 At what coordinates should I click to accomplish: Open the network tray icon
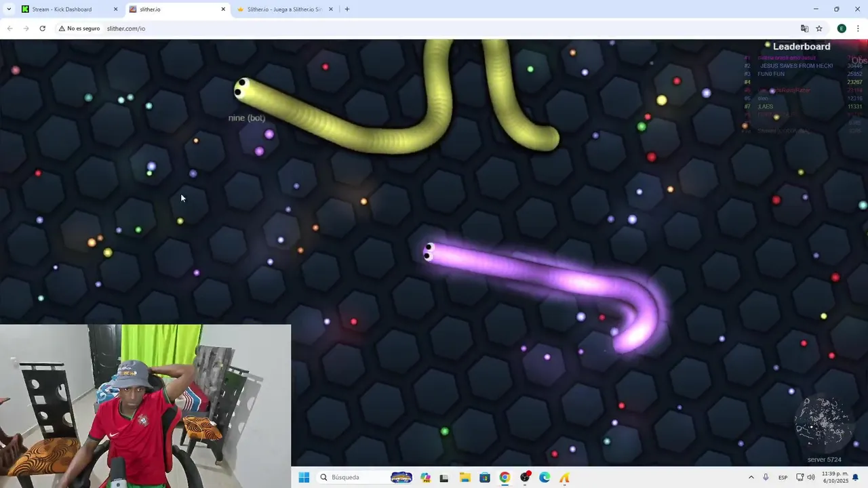pyautogui.click(x=800, y=477)
